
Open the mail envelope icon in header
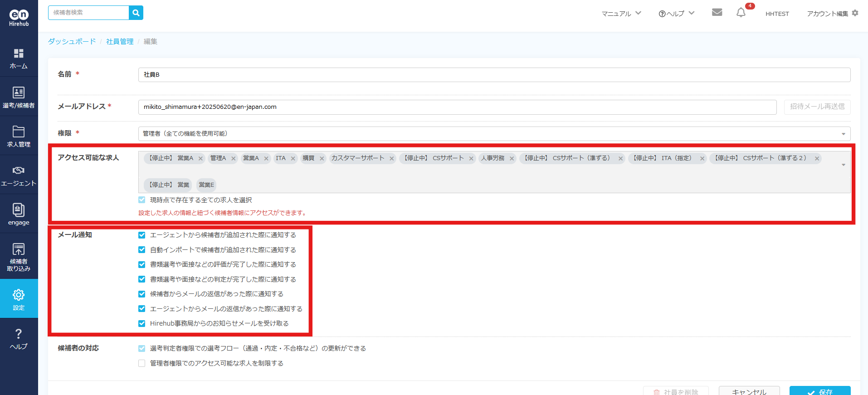[717, 13]
